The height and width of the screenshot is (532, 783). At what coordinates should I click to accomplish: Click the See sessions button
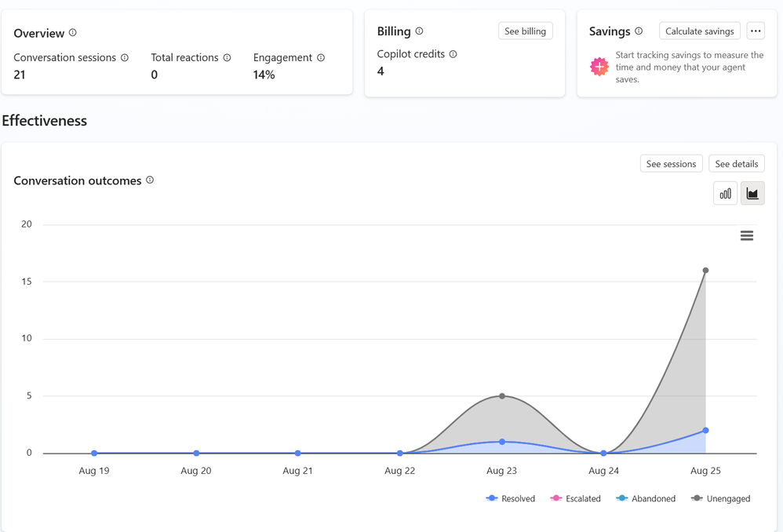pyautogui.click(x=671, y=164)
